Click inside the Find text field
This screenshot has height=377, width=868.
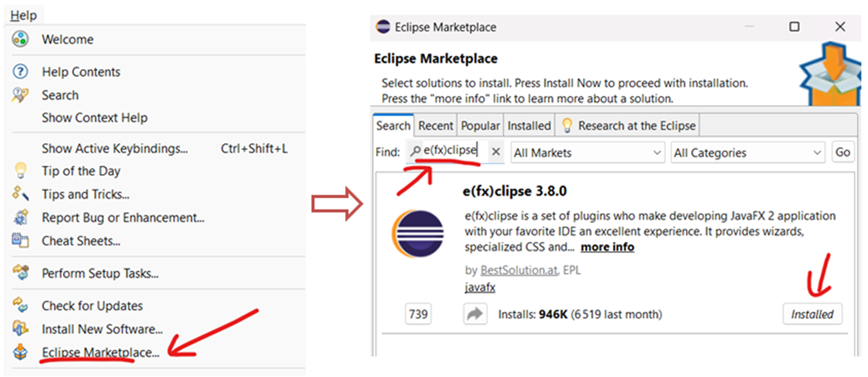coord(455,151)
